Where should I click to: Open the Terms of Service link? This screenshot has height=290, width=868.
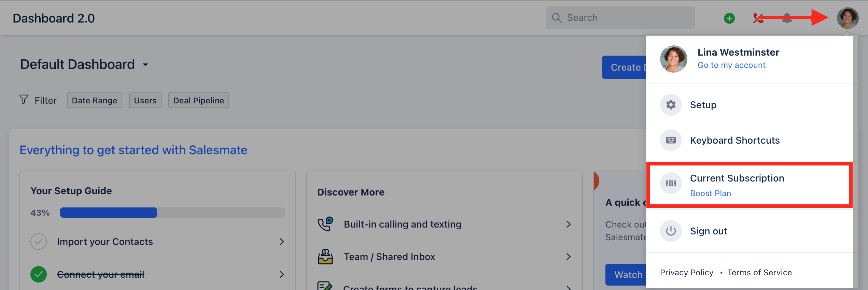pyautogui.click(x=759, y=273)
